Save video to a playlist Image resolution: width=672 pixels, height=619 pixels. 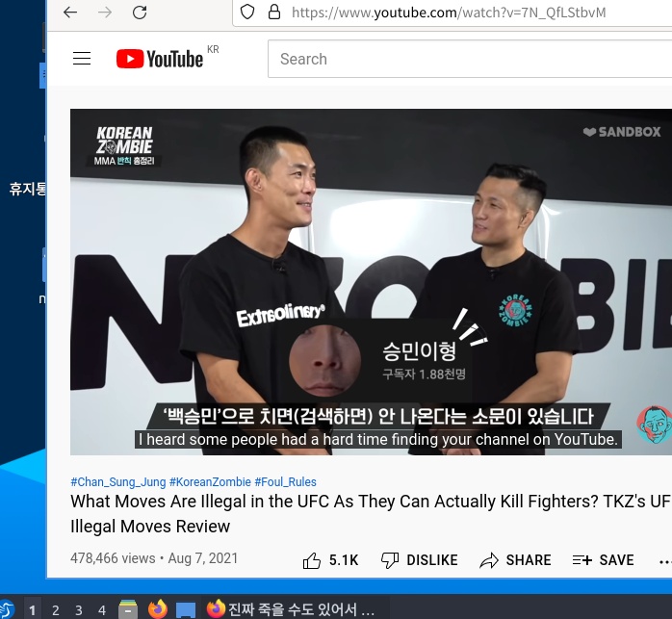pyautogui.click(x=603, y=560)
